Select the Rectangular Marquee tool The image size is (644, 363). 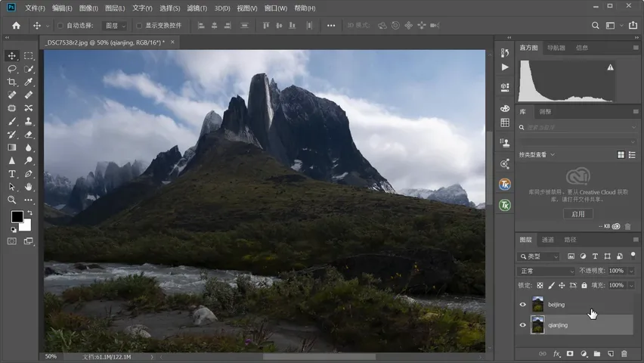(28, 55)
